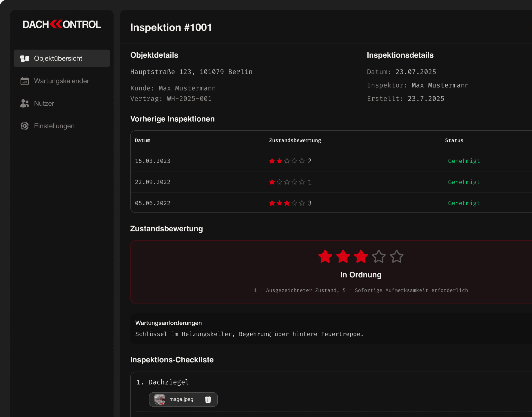Screen dimensions: 532x417
Task: Delete image.jpeg with the trash icon
Action: tap(208, 400)
